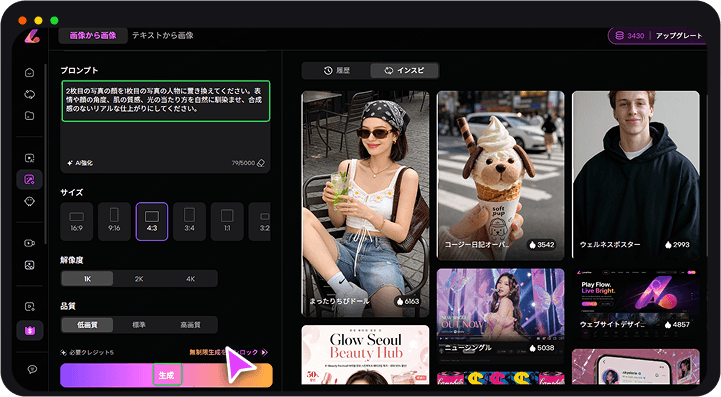Click the purple crown icon in sidebar

point(30,330)
